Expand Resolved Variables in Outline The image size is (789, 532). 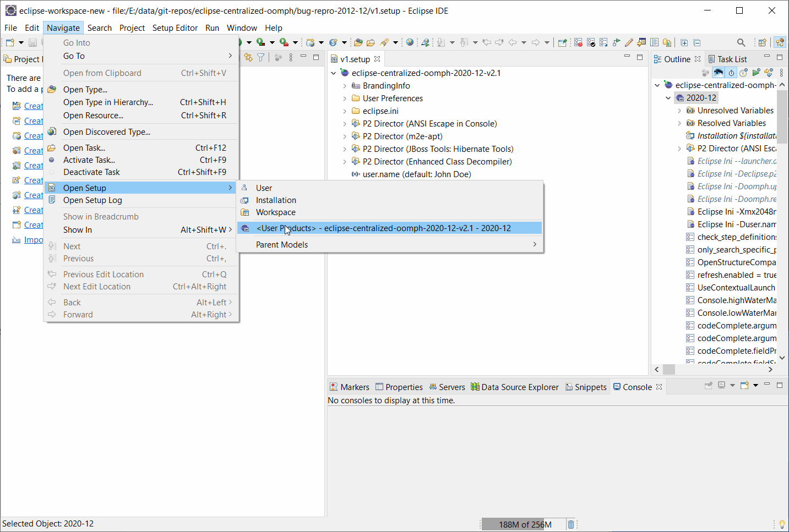point(679,123)
